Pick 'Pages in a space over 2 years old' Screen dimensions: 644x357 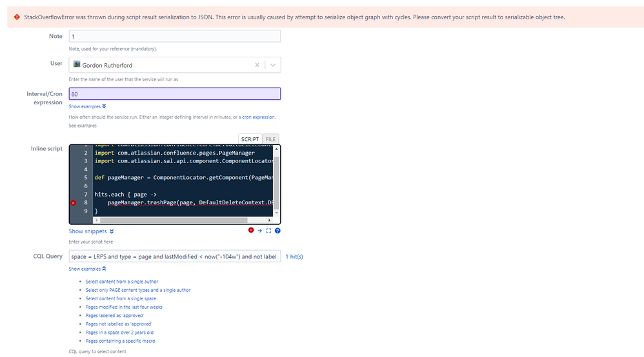tap(119, 333)
